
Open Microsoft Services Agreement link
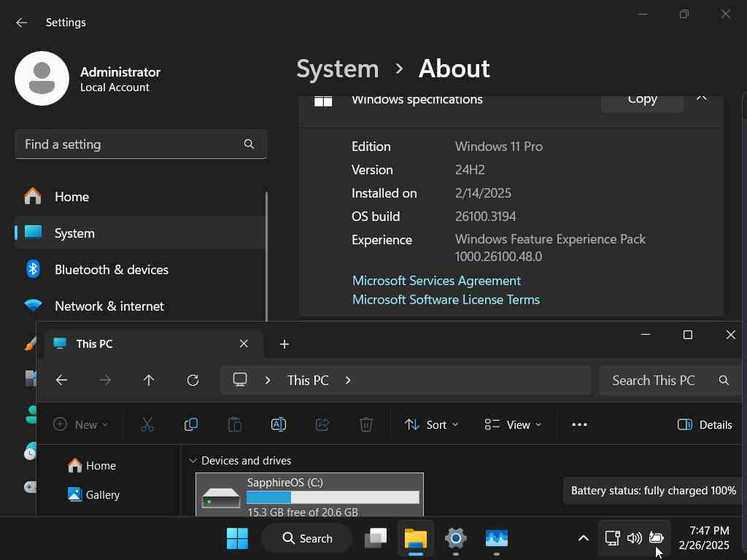pyautogui.click(x=436, y=281)
